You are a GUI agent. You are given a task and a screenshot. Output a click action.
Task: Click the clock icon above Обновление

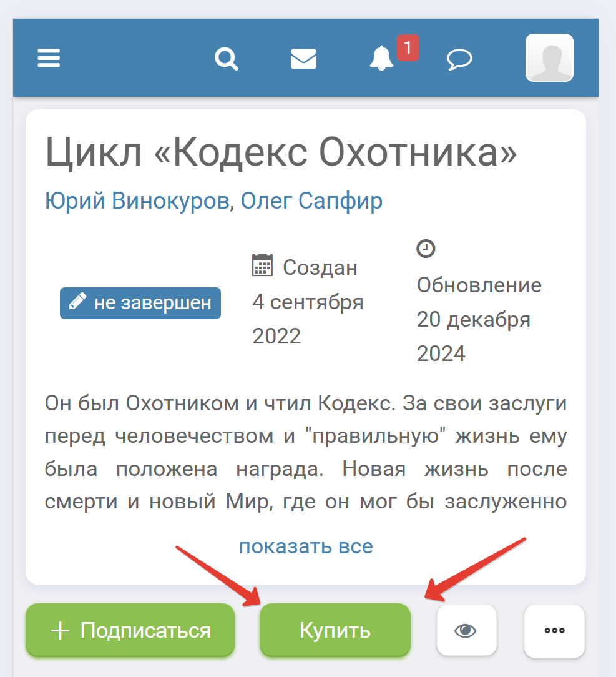coord(425,249)
